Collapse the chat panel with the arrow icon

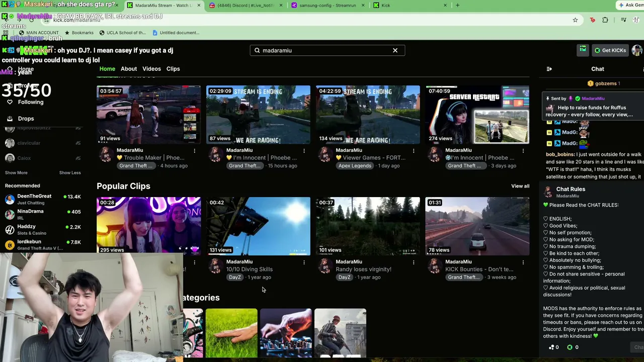tap(549, 69)
